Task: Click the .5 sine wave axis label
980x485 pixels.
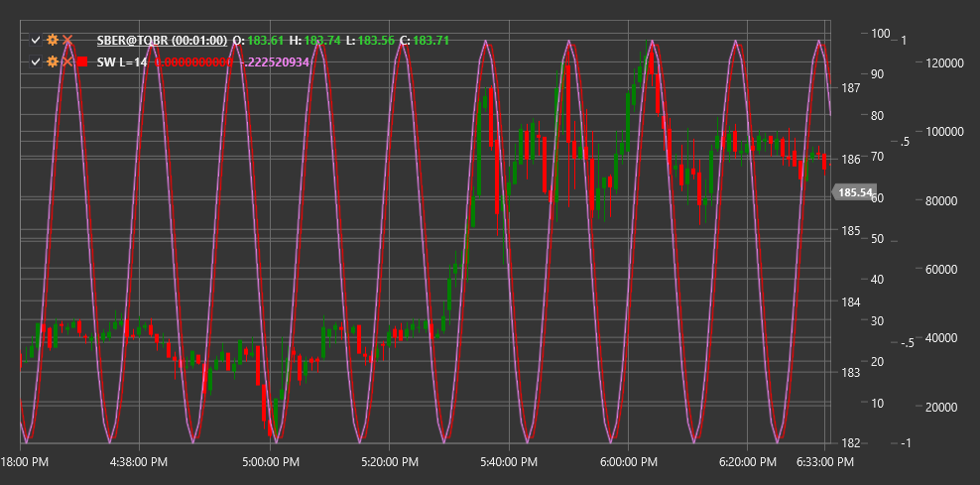Action: [x=905, y=142]
